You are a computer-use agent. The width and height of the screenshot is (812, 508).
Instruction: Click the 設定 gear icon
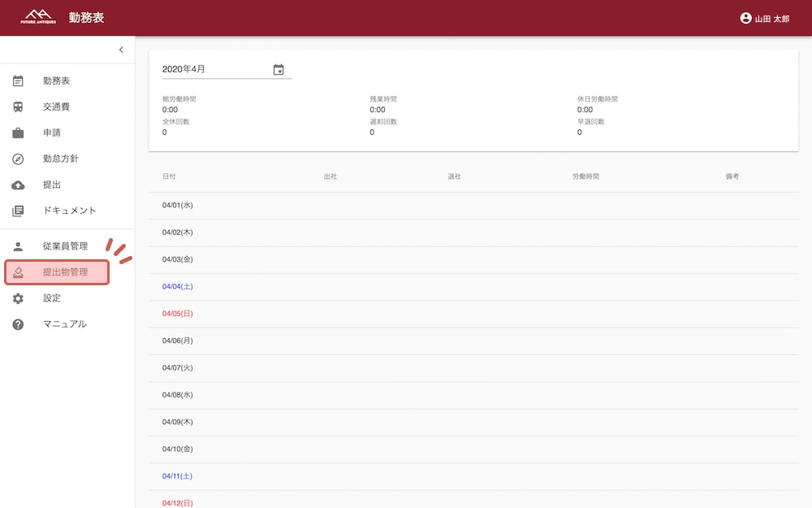pos(18,298)
